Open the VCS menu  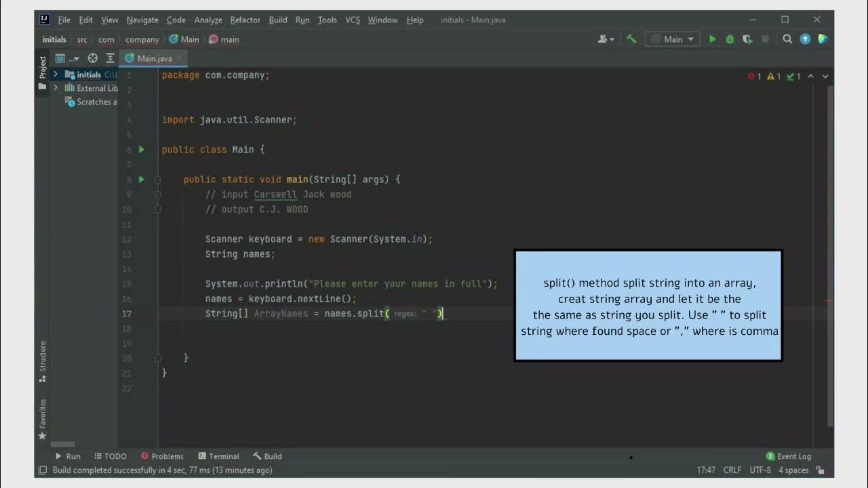(353, 20)
